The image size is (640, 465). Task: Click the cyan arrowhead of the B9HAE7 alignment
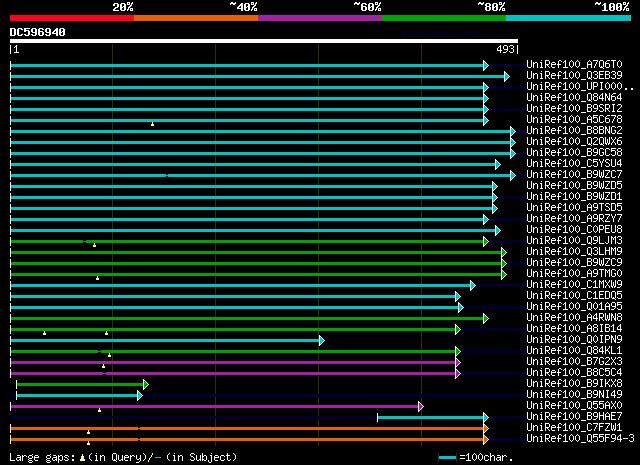[486, 418]
